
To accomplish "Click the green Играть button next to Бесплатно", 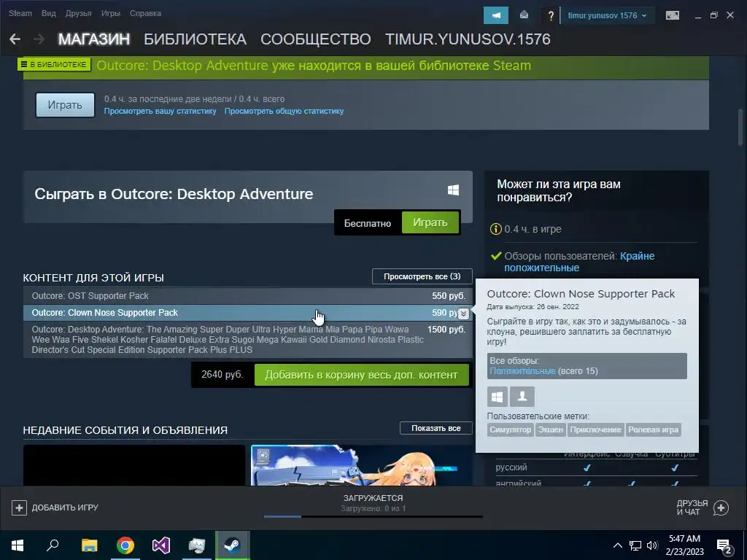I will coord(430,222).
